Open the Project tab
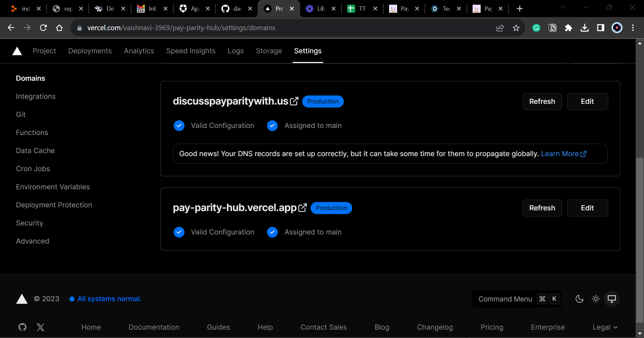 [44, 51]
